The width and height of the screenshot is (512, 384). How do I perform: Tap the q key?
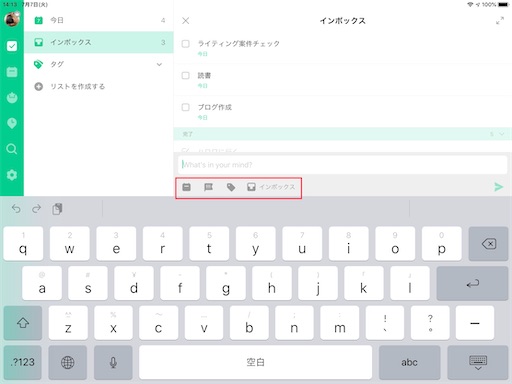pyautogui.click(x=23, y=244)
